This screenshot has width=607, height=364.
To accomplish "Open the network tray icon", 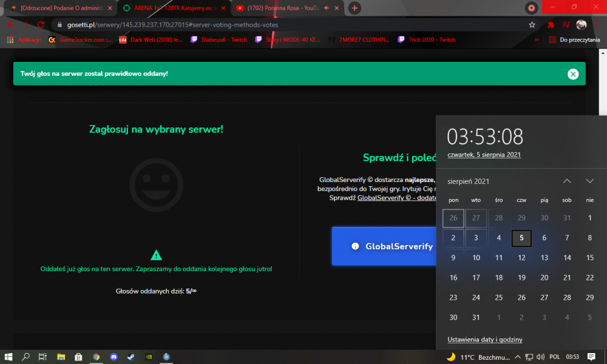I will tap(529, 357).
